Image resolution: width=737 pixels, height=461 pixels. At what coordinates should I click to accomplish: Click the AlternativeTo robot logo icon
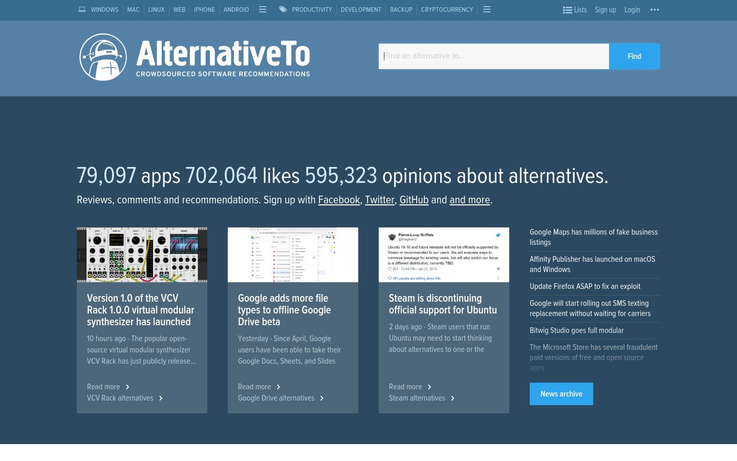coord(103,57)
